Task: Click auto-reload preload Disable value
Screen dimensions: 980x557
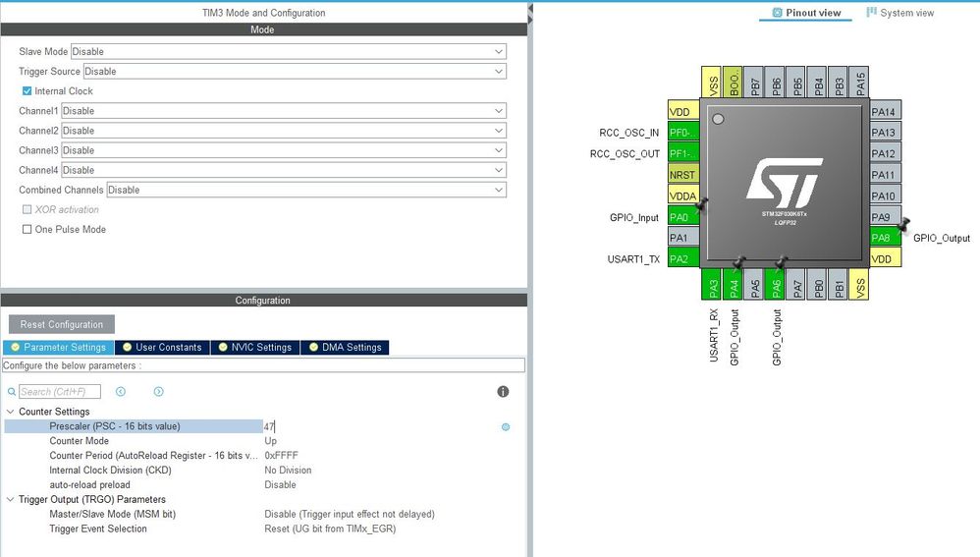Action: point(280,484)
